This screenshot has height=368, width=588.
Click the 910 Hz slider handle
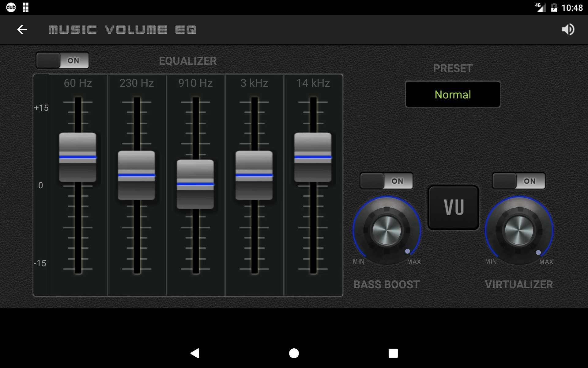(195, 184)
